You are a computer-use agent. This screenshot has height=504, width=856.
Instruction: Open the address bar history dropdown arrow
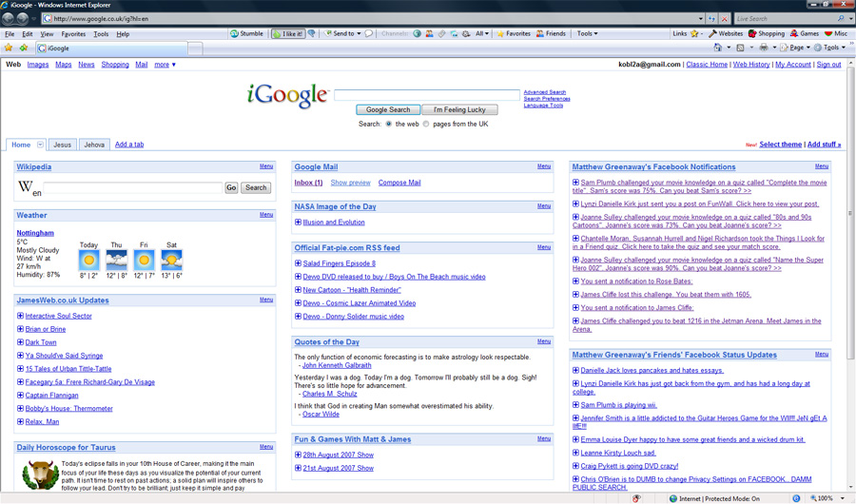[700, 19]
